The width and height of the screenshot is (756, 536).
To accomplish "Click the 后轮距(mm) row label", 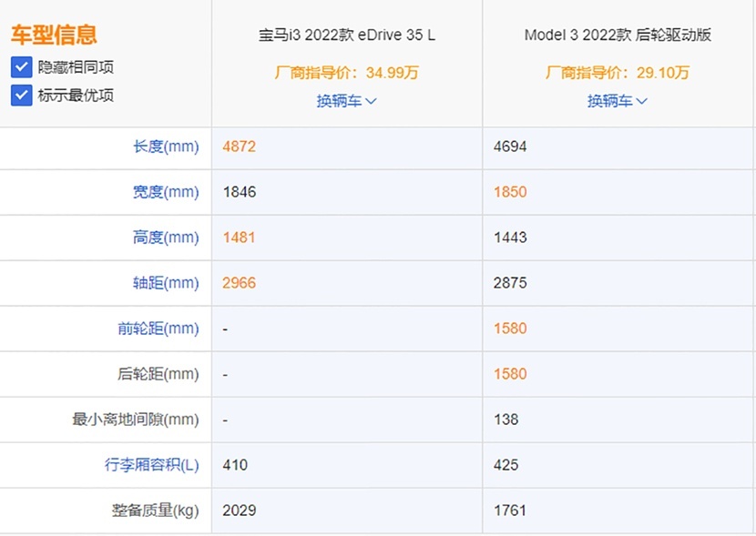I will pos(158,374).
